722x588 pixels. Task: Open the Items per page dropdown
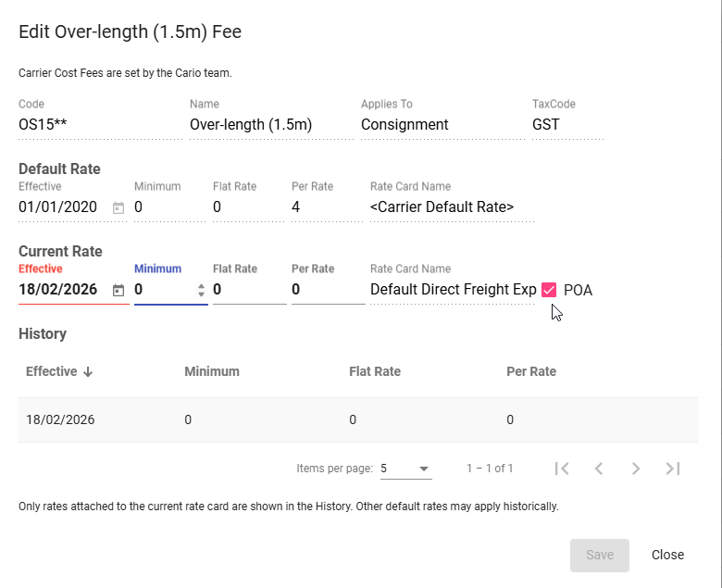coord(405,469)
